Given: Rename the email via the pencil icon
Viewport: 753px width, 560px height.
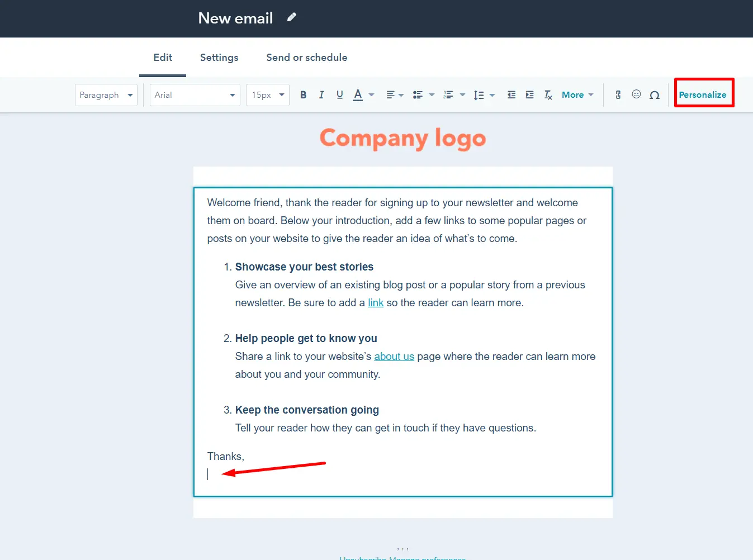Looking at the screenshot, I should pos(291,17).
